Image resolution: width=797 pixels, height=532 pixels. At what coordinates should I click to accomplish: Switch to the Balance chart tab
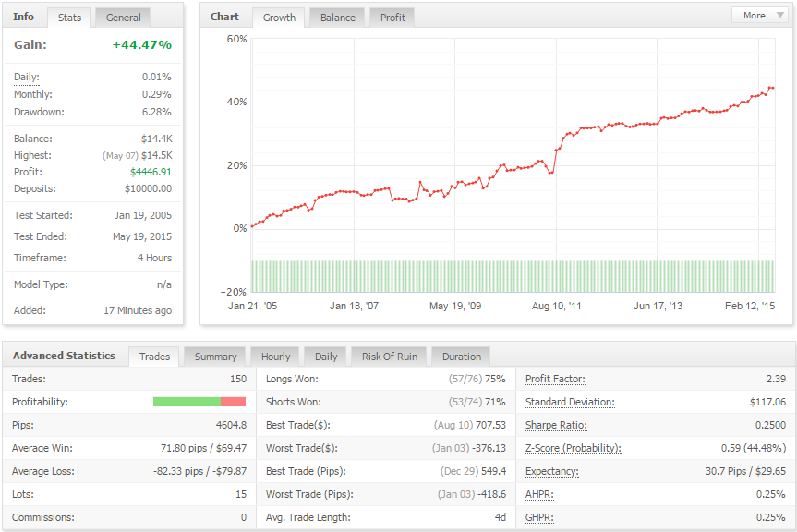click(337, 18)
